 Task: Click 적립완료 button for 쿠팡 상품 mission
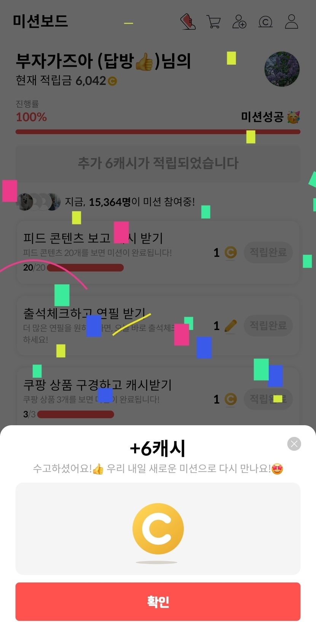(268, 399)
